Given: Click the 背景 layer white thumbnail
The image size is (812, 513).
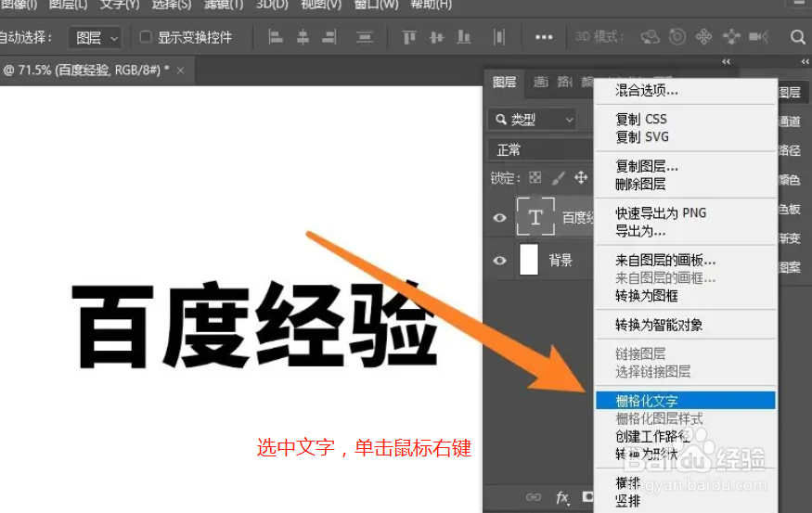Looking at the screenshot, I should point(529,260).
